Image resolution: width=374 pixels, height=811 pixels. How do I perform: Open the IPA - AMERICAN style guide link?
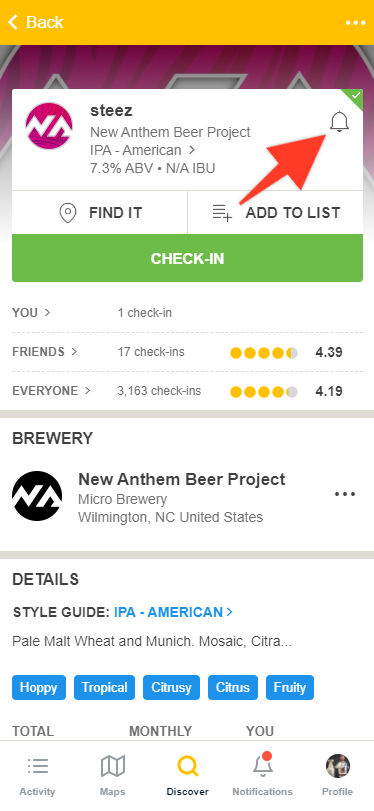173,612
